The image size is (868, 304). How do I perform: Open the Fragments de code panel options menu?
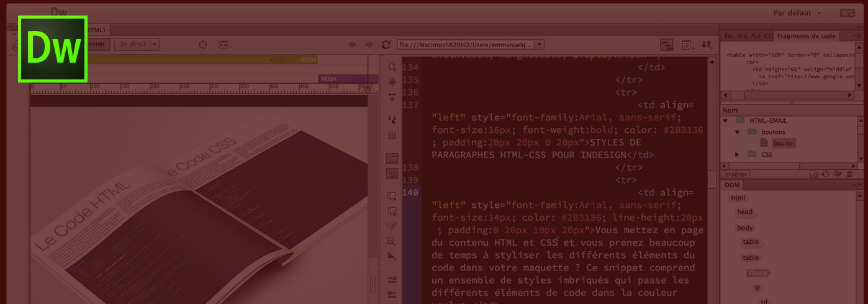pos(858,36)
